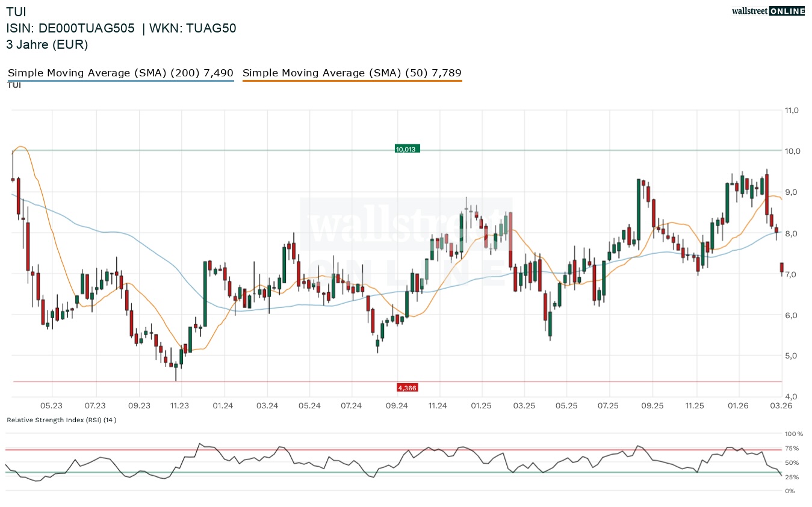The width and height of the screenshot is (812, 507).
Task: Click the 75 % level on RSI axis
Action: [x=792, y=449]
